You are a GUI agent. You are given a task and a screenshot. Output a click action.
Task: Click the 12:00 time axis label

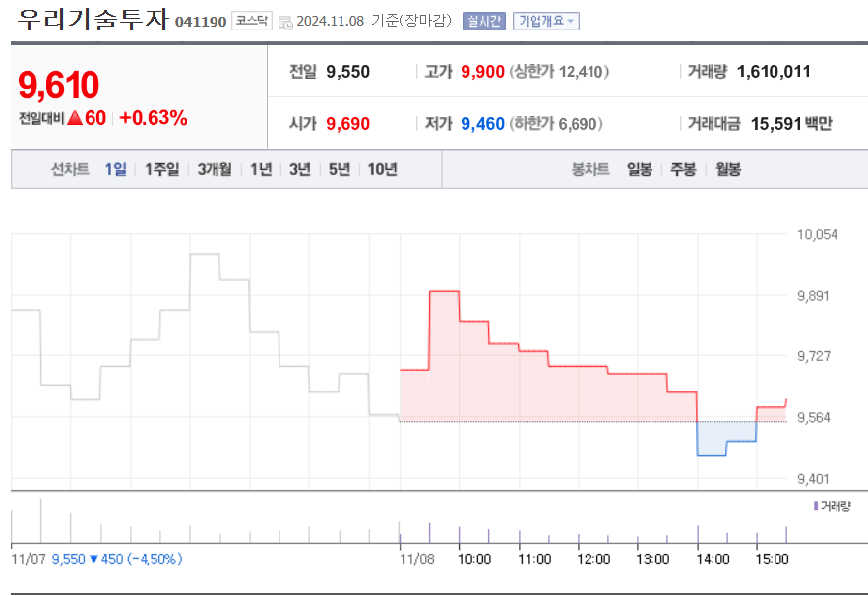coord(593,559)
